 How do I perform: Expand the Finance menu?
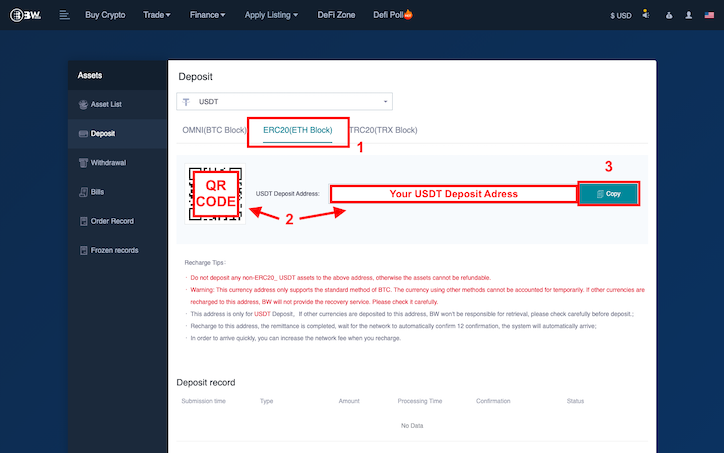(x=207, y=15)
